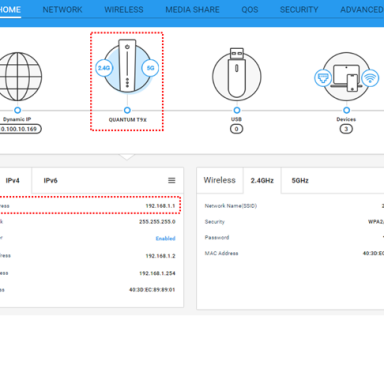Open the connected Devices icon

click(x=346, y=77)
